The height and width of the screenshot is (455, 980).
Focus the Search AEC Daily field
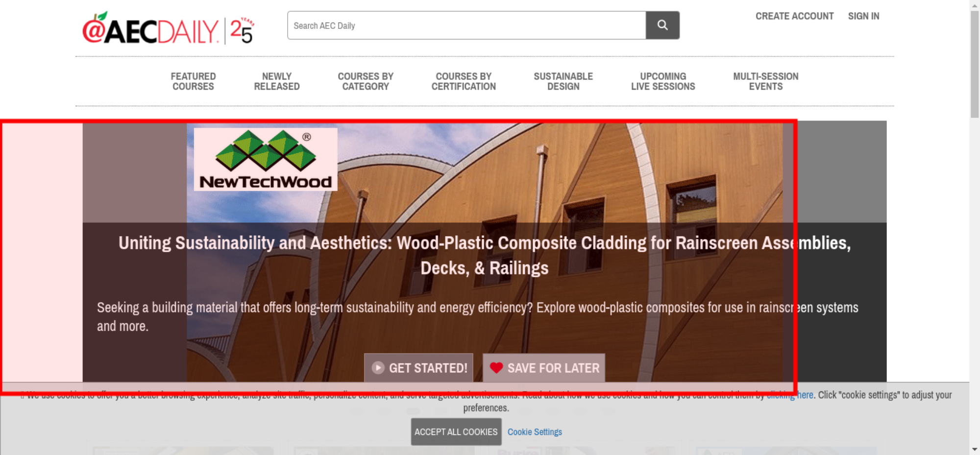pyautogui.click(x=466, y=25)
